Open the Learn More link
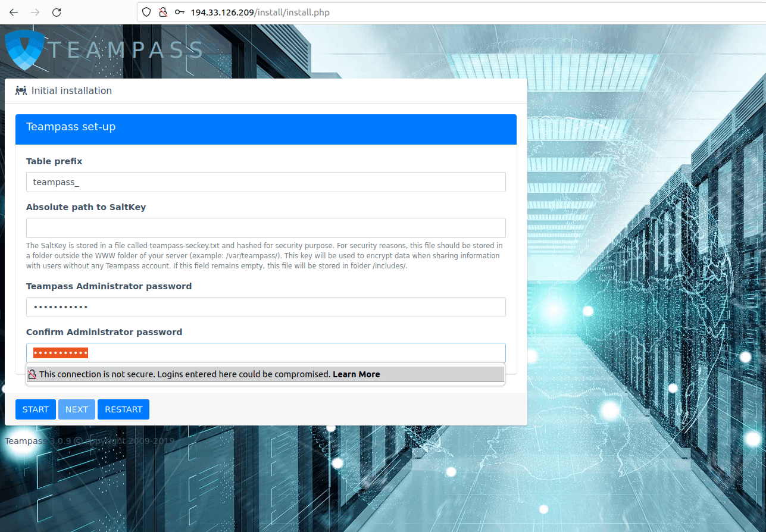Image resolution: width=766 pixels, height=532 pixels. pos(356,374)
